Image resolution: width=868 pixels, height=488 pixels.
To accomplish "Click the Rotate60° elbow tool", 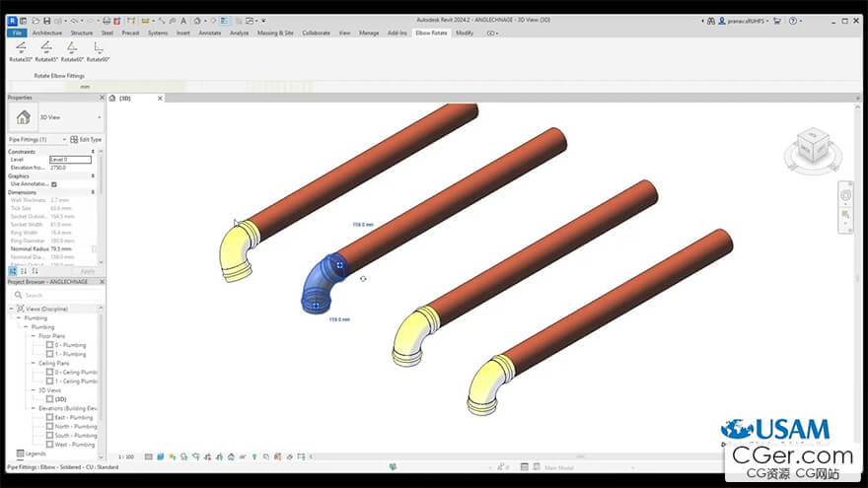I will [x=71, y=50].
